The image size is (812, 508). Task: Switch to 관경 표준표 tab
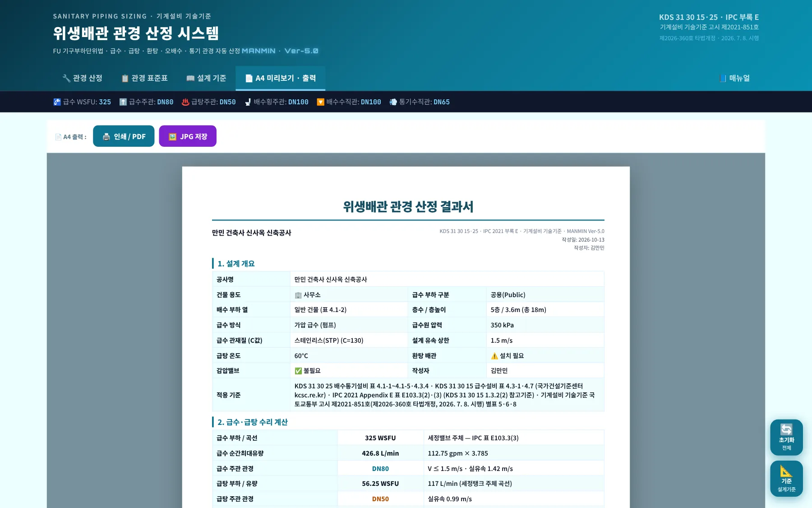tap(144, 78)
